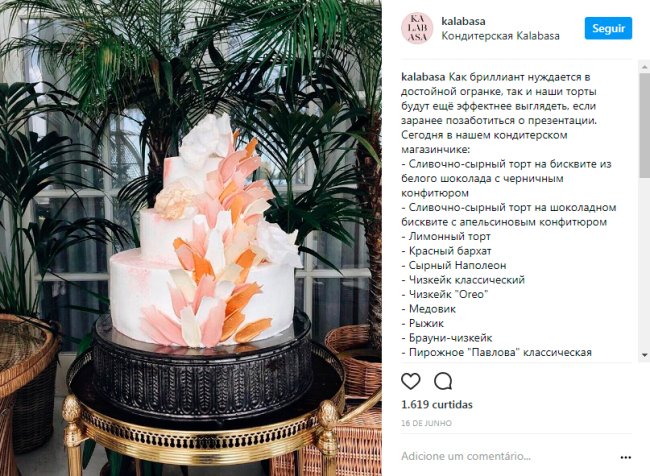650x476 pixels.
Task: Click the Пирожное "Павлова" классическая caption line
Action: coord(496,352)
